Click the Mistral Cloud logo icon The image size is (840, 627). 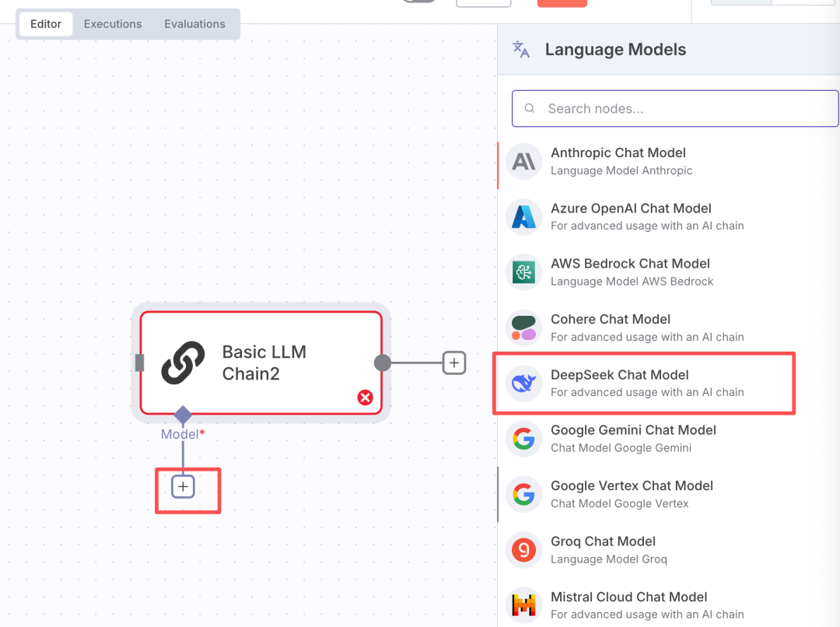click(x=523, y=605)
